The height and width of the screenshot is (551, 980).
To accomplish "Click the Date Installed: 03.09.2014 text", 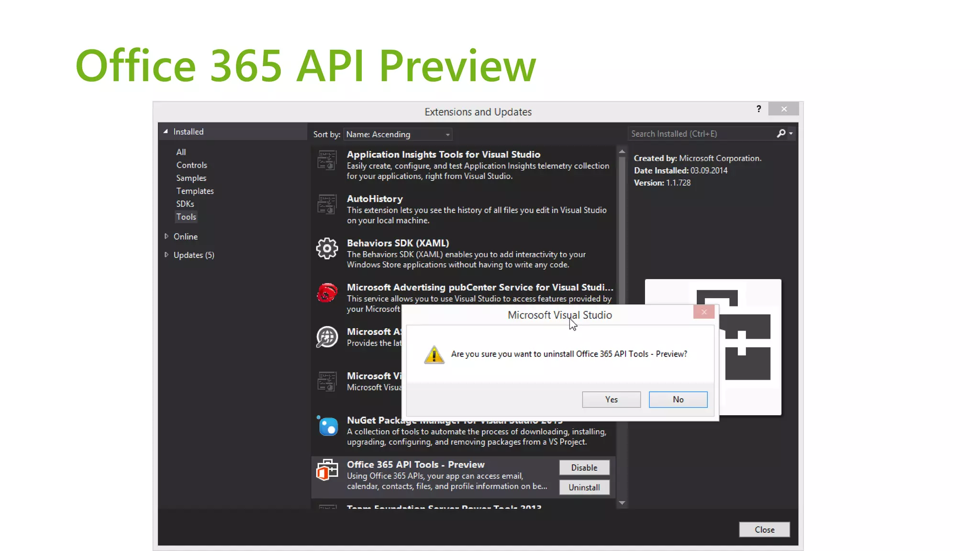I will 680,170.
